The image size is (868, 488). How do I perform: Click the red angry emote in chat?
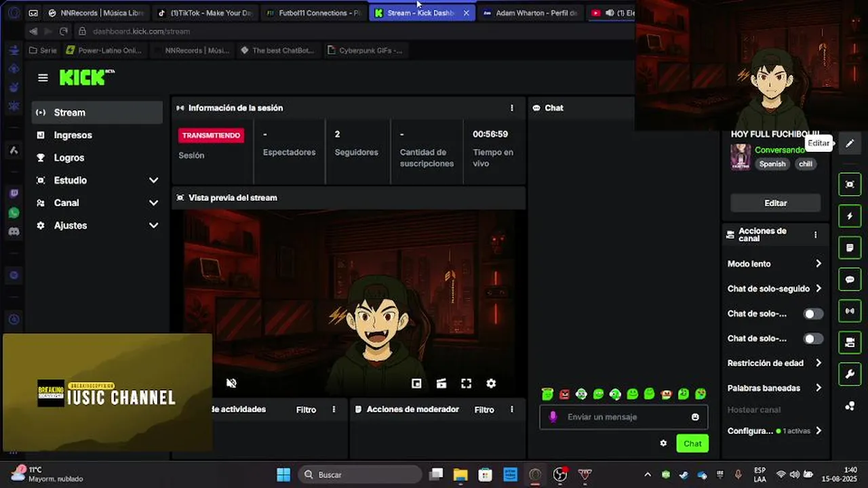coord(564,394)
